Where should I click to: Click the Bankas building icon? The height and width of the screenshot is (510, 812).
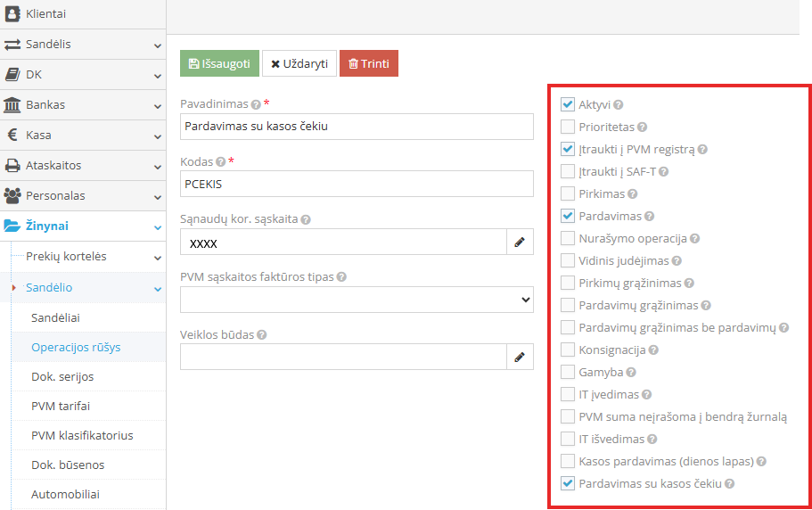tap(12, 104)
